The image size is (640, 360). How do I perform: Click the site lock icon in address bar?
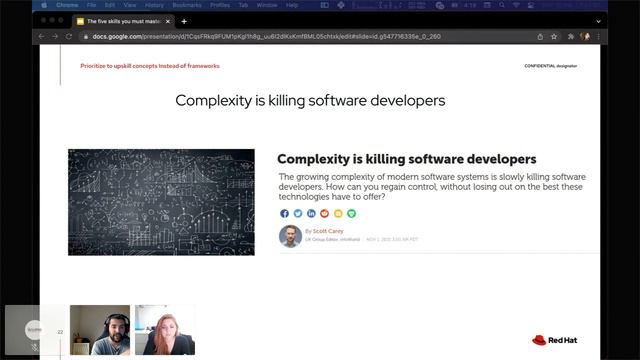(86, 37)
